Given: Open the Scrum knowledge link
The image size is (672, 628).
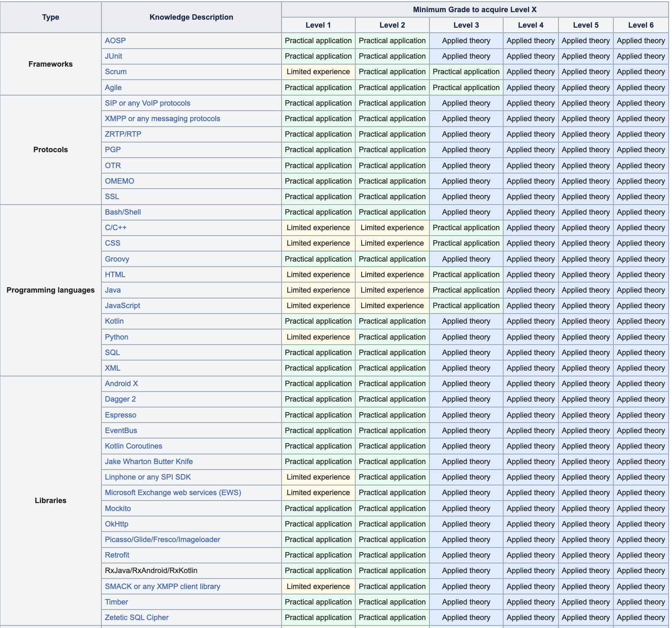Looking at the screenshot, I should [116, 72].
